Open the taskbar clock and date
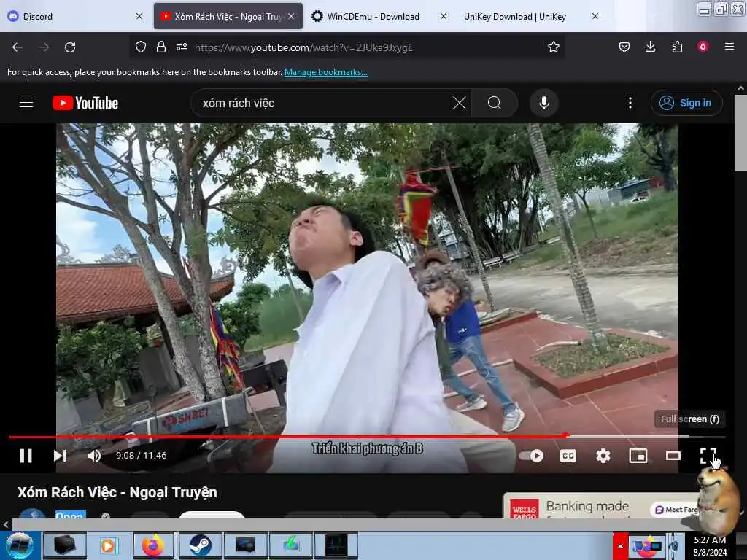This screenshot has width=747, height=560. (x=710, y=546)
